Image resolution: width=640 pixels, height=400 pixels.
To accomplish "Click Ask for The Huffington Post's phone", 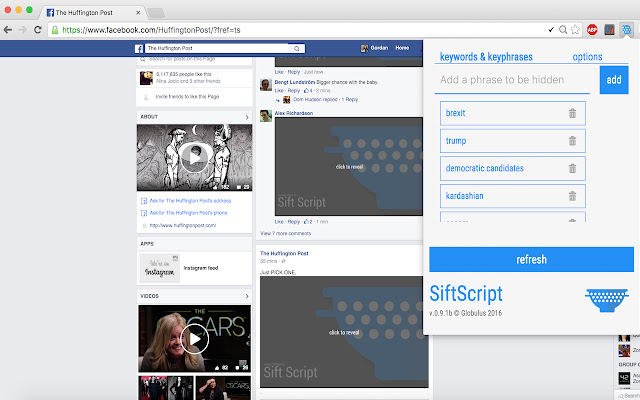I will pos(188,213).
